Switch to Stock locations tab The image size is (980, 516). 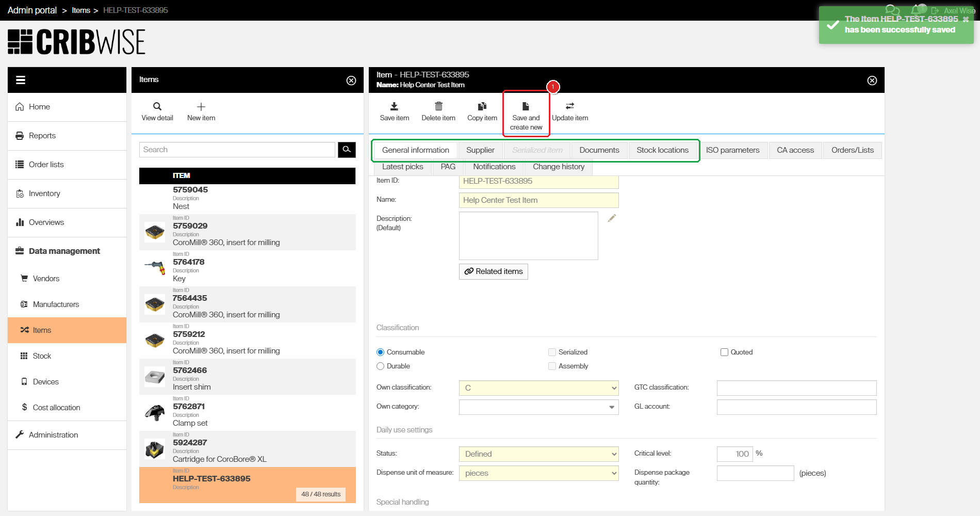(x=663, y=150)
